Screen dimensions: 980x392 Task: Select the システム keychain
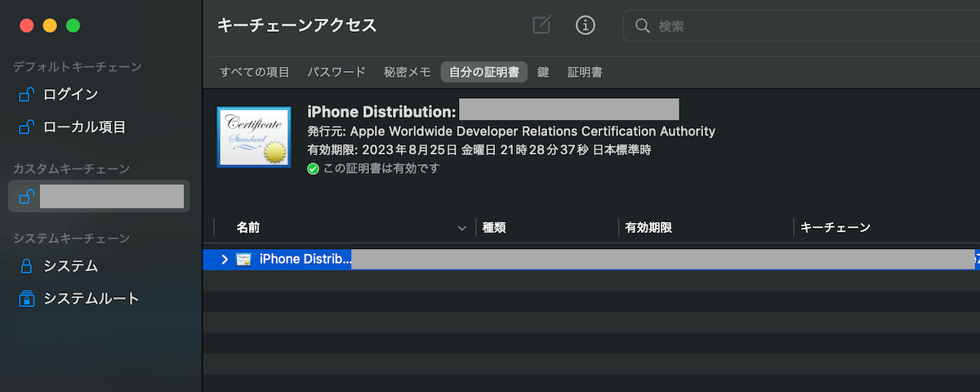point(100,266)
